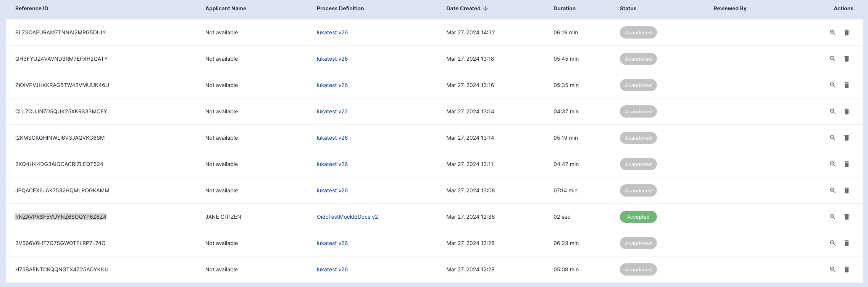The height and width of the screenshot is (287, 868).
Task: Open the OidcTestMockIdDocs v2 process link
Action: (x=347, y=217)
